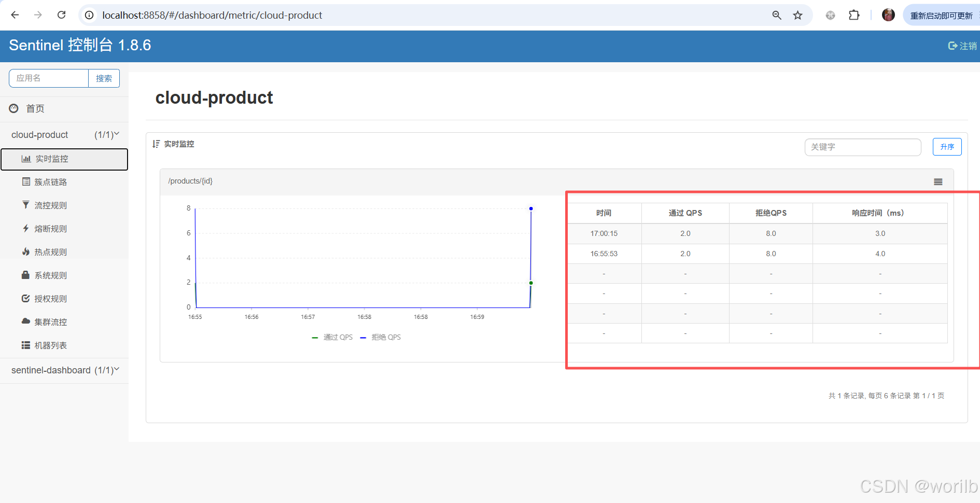Image resolution: width=980 pixels, height=503 pixels.
Task: Click the 3.0 response time value
Action: (x=880, y=233)
